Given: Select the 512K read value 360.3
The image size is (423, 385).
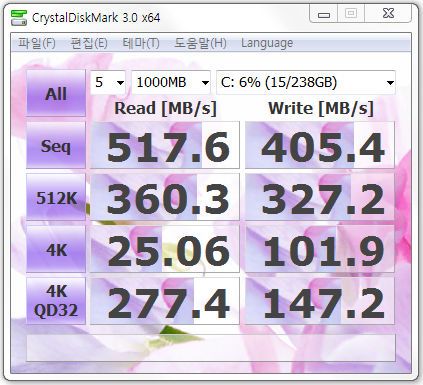Looking at the screenshot, I should tap(165, 197).
